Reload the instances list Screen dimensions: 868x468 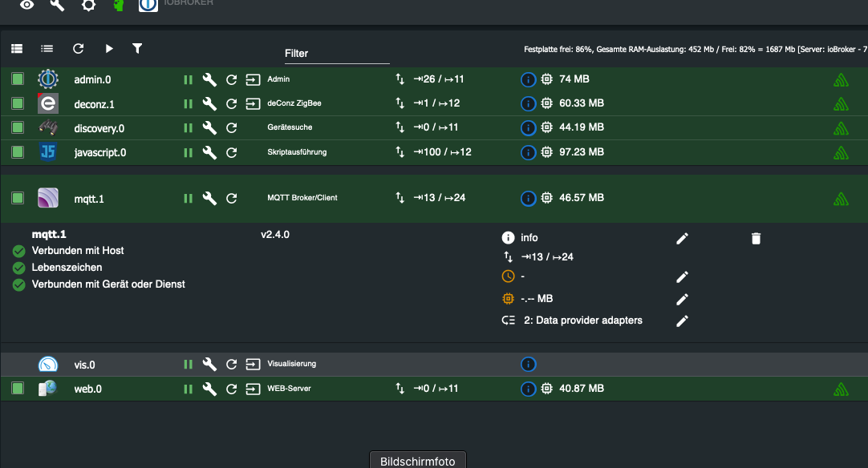(x=78, y=49)
